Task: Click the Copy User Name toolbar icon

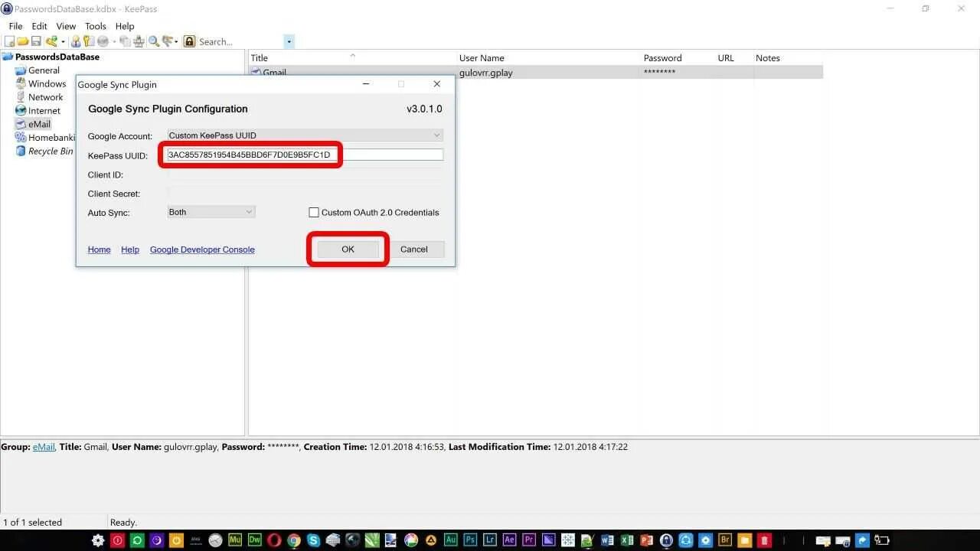Action: coord(76,41)
